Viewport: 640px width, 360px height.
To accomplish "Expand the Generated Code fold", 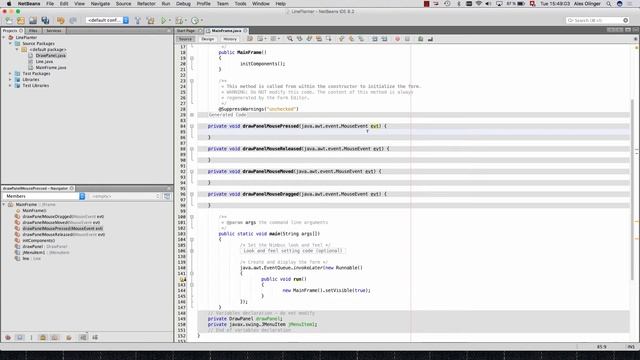I will pos(192,115).
